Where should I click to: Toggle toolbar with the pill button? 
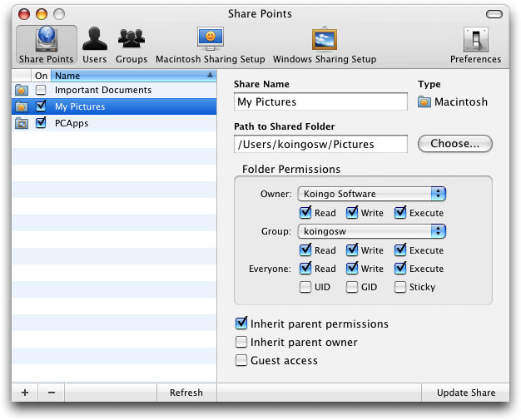click(x=494, y=14)
